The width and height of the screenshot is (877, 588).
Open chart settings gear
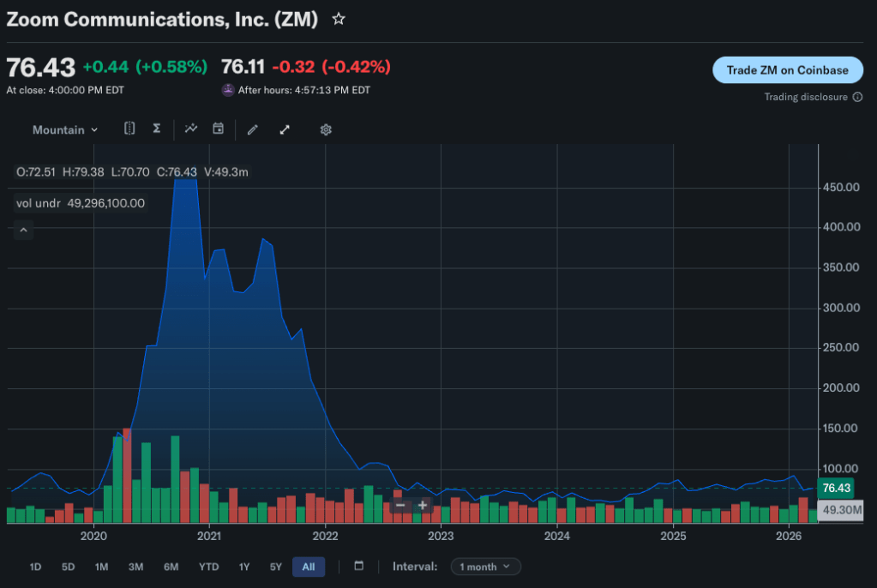click(326, 129)
